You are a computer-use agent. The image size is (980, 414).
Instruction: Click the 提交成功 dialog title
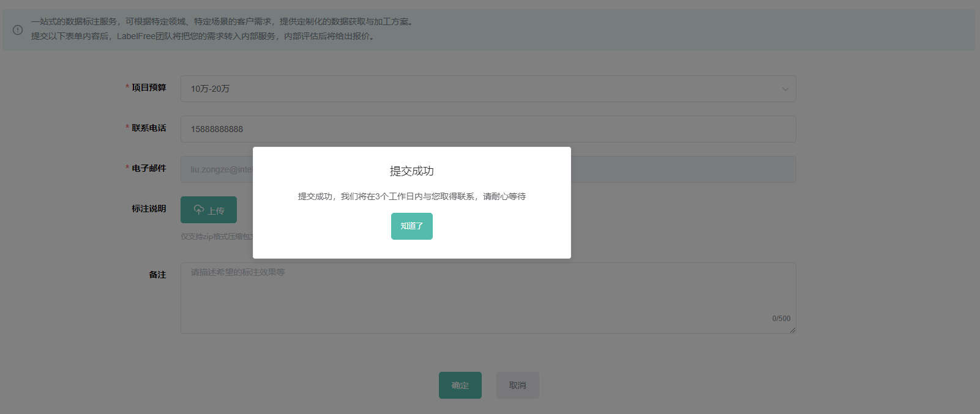pyautogui.click(x=411, y=171)
